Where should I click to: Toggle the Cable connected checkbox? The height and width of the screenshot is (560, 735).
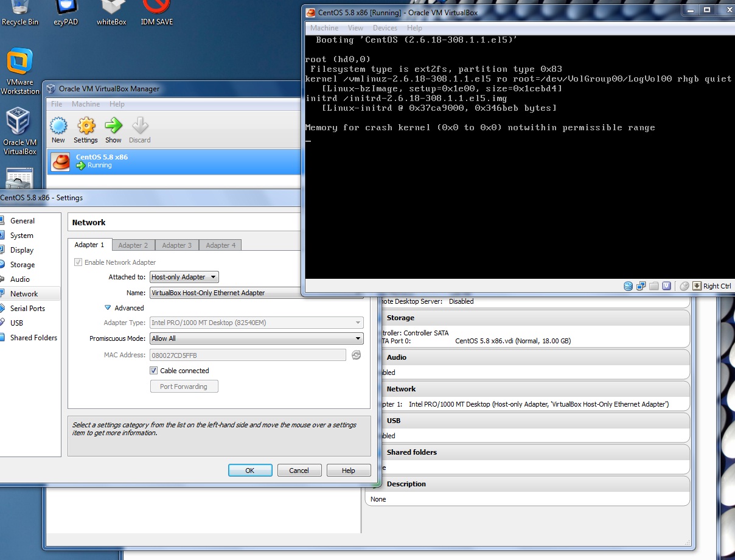[x=154, y=371]
